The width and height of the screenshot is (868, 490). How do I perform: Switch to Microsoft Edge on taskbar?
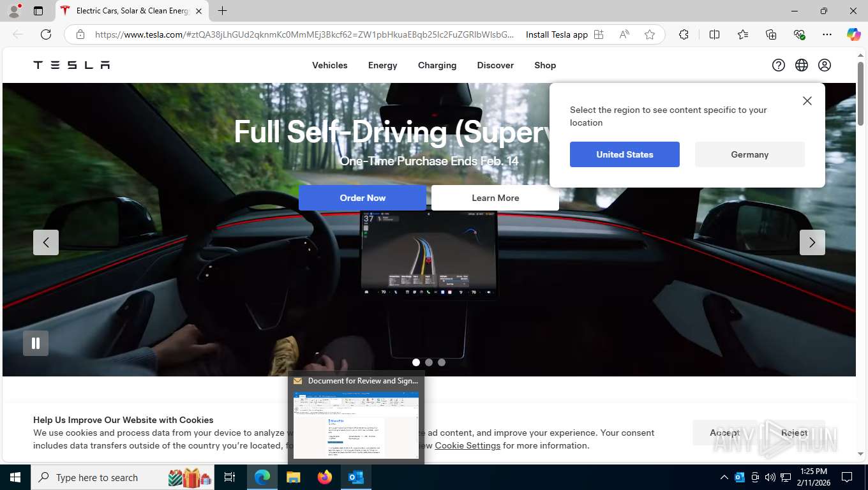[262, 477]
